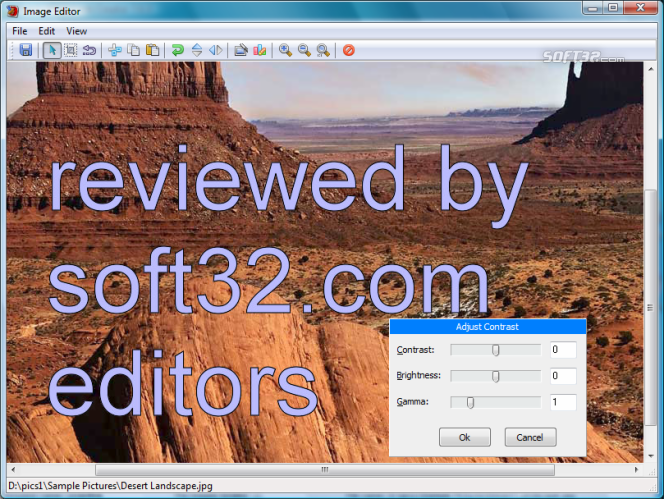Screen dimensions: 664x499
Task: Click the horizontal scrollbar left arrow
Action: point(14,469)
